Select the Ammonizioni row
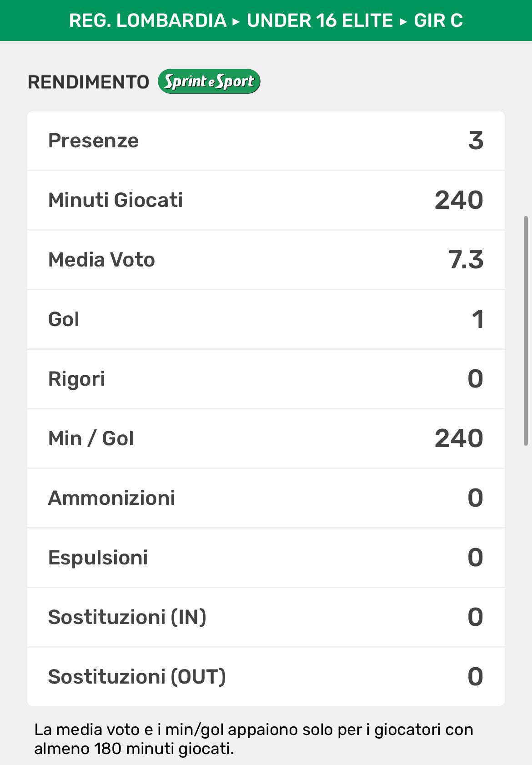The width and height of the screenshot is (532, 765). (x=266, y=498)
